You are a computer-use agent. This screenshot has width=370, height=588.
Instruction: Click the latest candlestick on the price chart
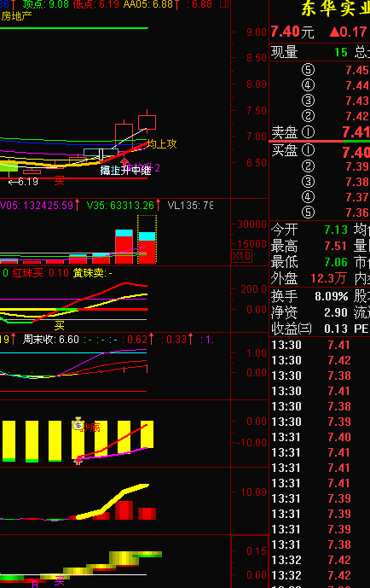click(x=147, y=121)
